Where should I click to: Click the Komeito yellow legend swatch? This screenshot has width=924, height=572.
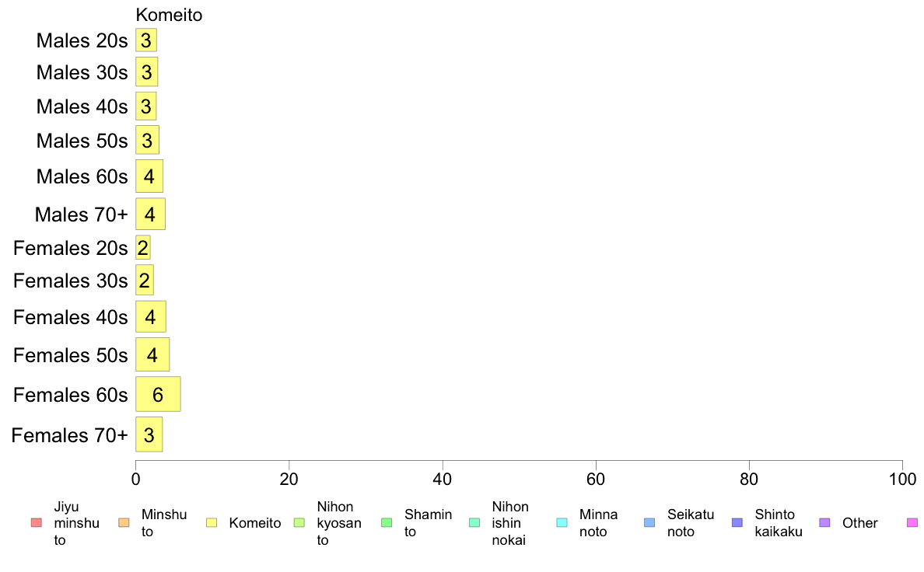pos(212,522)
